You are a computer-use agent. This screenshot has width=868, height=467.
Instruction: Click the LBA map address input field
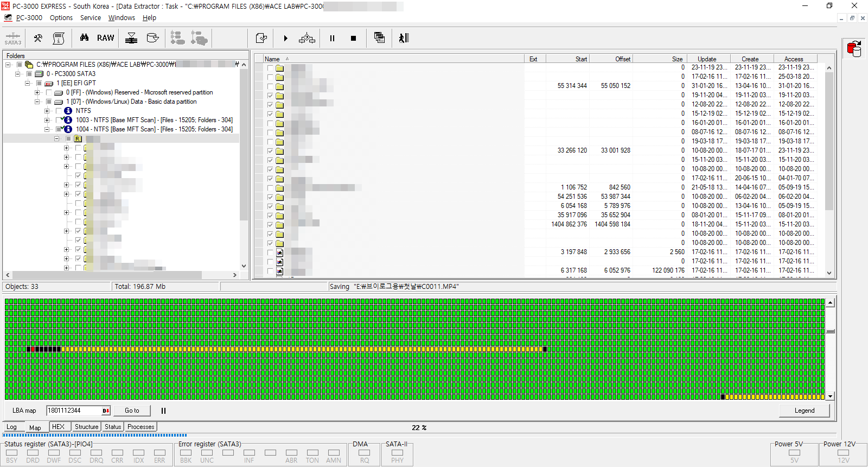[74, 411]
